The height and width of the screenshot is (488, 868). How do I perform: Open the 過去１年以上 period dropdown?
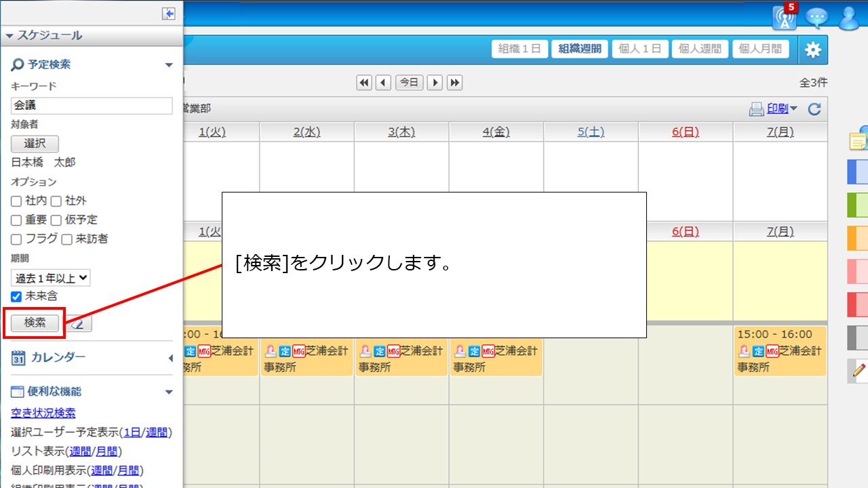(51, 277)
